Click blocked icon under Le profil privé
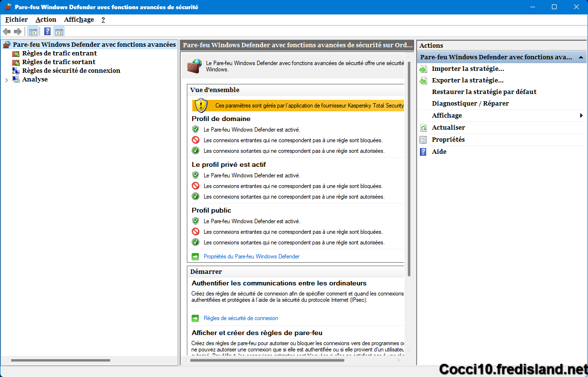588x377 pixels. (196, 186)
